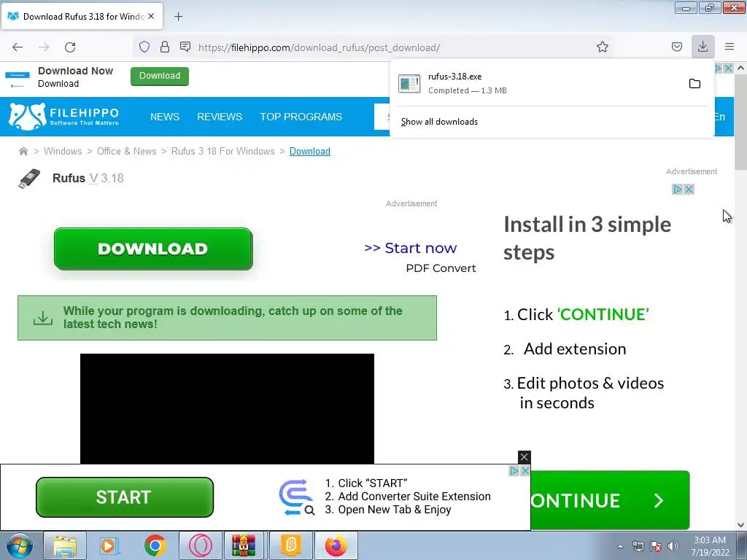Close the bottom banner ad overlay
The width and height of the screenshot is (747, 560).
524,457
